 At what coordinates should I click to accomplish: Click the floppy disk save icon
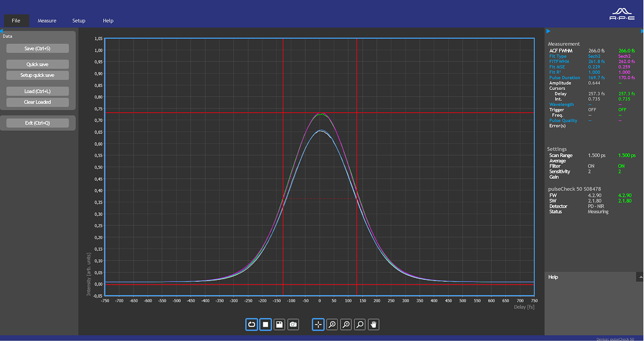(x=279, y=324)
